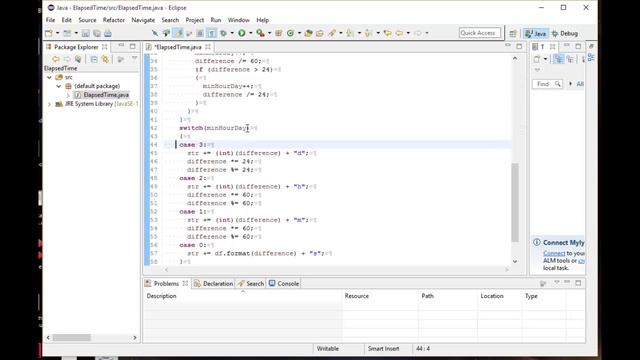
Task: Close the ElapsedTime.java editor tab
Action: click(208, 47)
